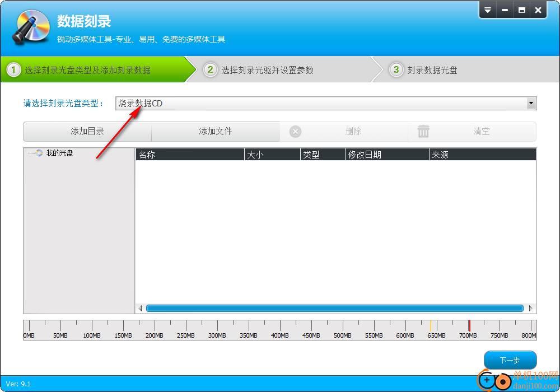Sort by 来源 column header
The image size is (560, 392).
(483, 155)
